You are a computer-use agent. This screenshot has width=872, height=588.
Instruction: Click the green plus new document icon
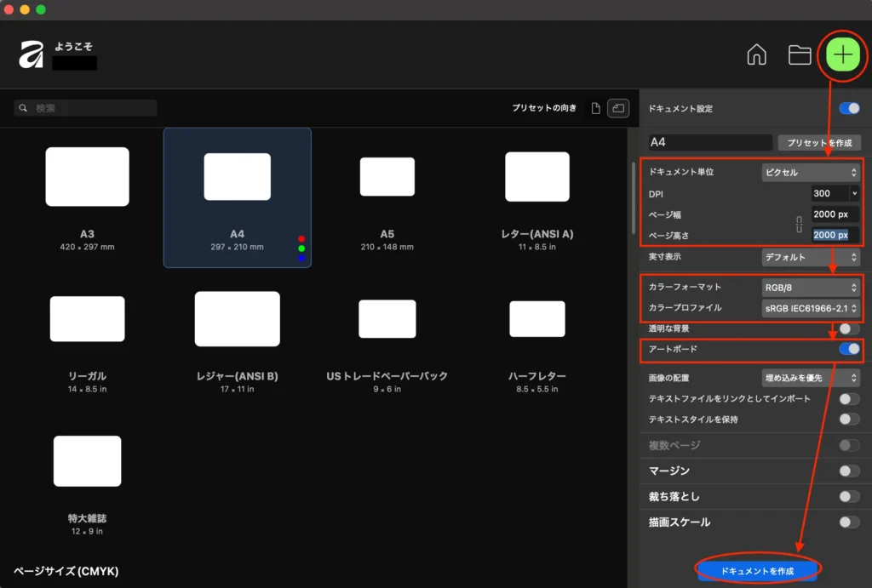[x=841, y=54]
